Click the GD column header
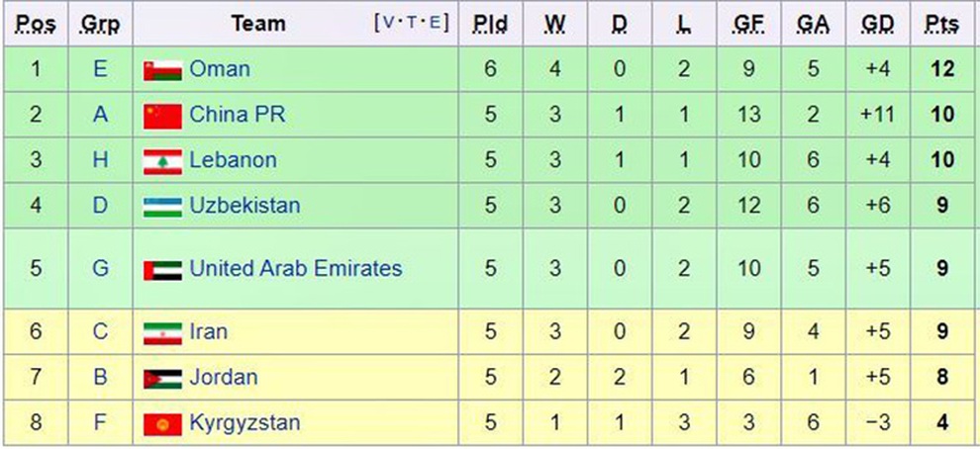Image resolution: width=980 pixels, height=449 pixels. [877, 24]
